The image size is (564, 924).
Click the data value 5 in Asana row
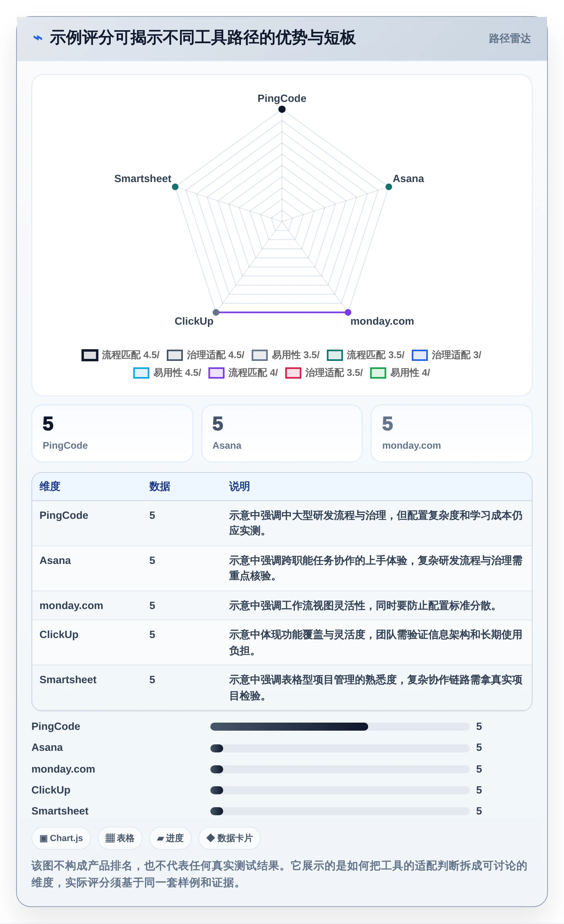tap(152, 560)
